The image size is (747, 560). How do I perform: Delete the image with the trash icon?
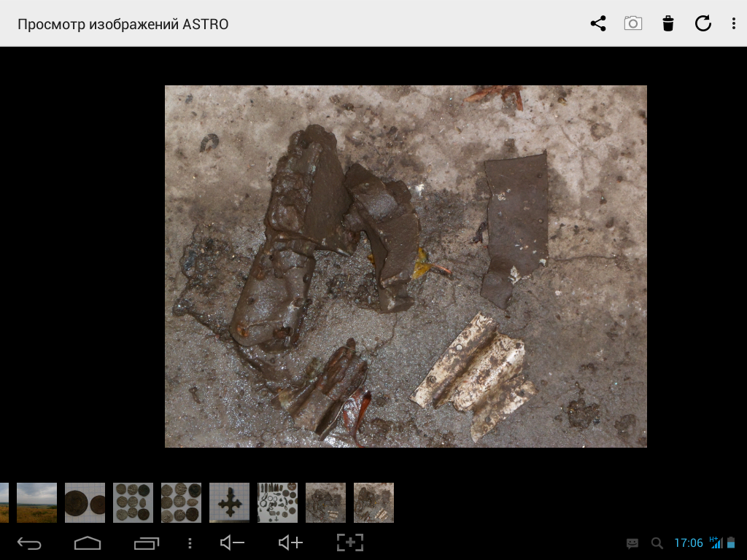point(668,23)
